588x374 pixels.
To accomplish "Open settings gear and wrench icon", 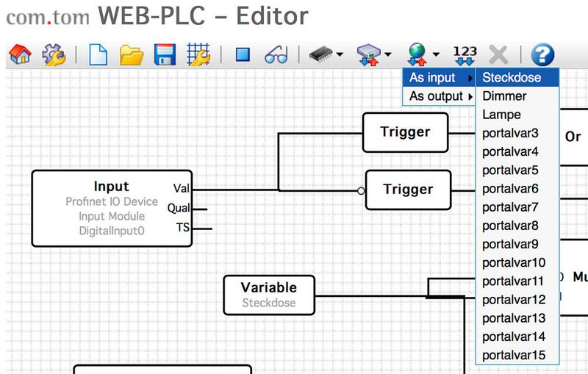I will [54, 54].
